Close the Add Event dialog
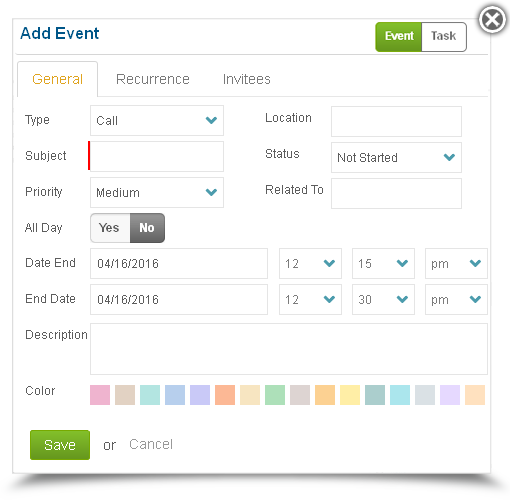Viewport: 510px width, 500px height. 492,19
